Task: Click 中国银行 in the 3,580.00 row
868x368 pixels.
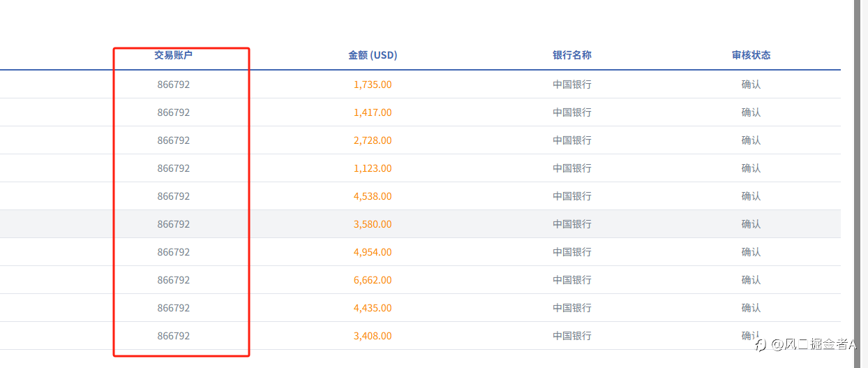Action: 572,224
